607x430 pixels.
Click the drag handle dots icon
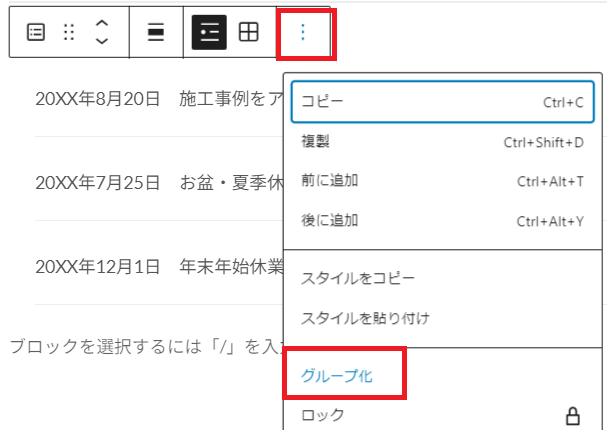pos(69,32)
